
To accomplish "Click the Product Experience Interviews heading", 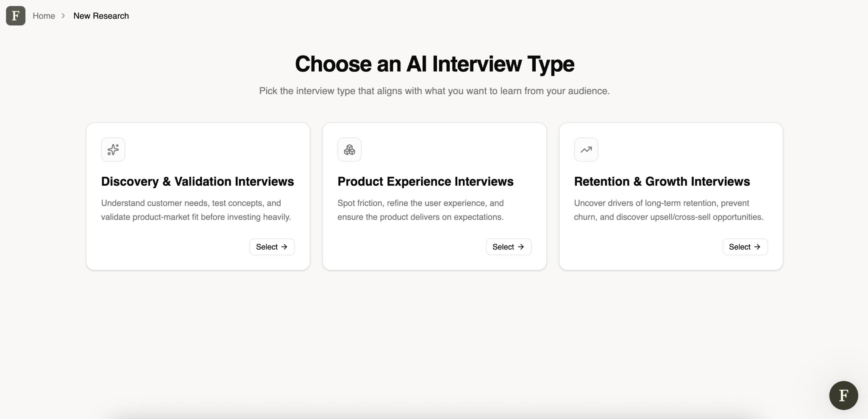I will (426, 182).
